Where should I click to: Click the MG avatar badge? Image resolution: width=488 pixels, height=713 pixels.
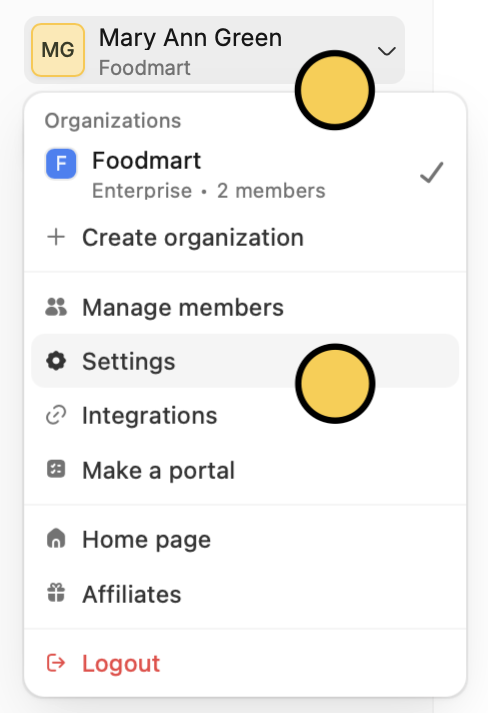(58, 50)
